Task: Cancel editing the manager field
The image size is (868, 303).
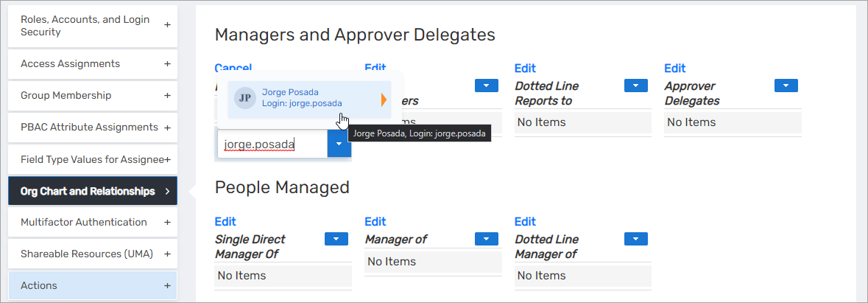Action: [x=233, y=68]
